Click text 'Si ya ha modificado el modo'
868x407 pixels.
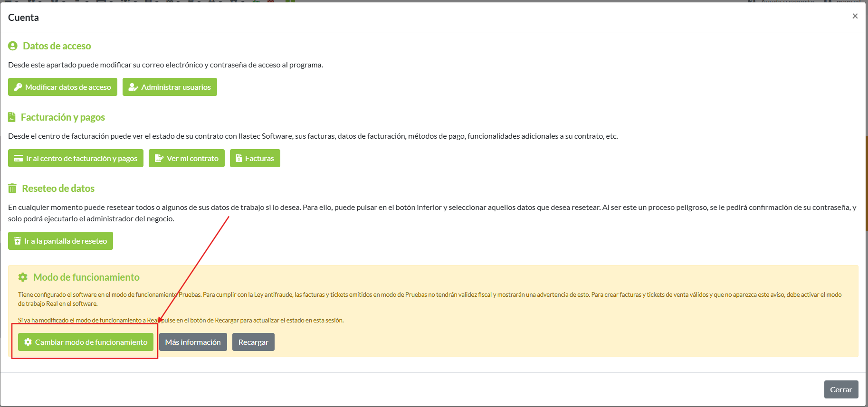pyautogui.click(x=181, y=320)
